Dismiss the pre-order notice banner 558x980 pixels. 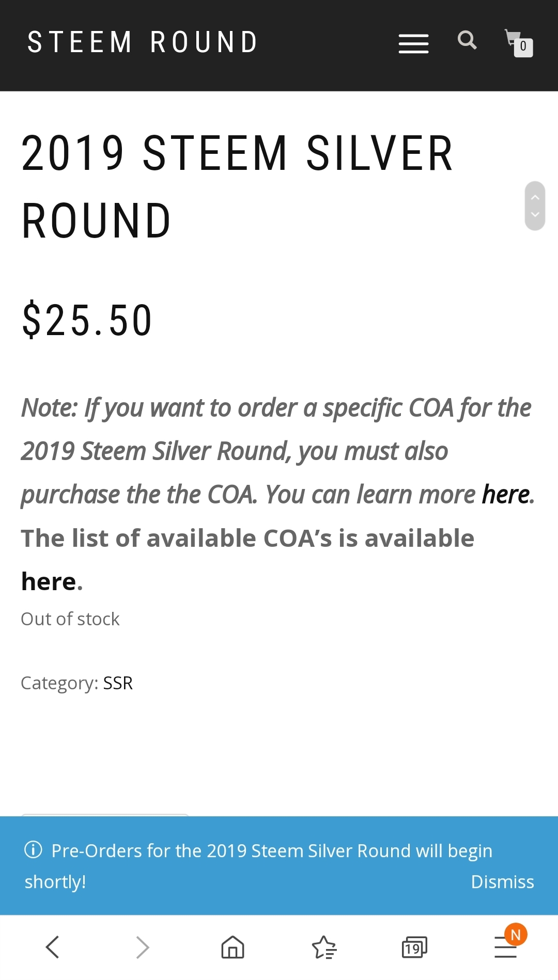[x=502, y=882]
